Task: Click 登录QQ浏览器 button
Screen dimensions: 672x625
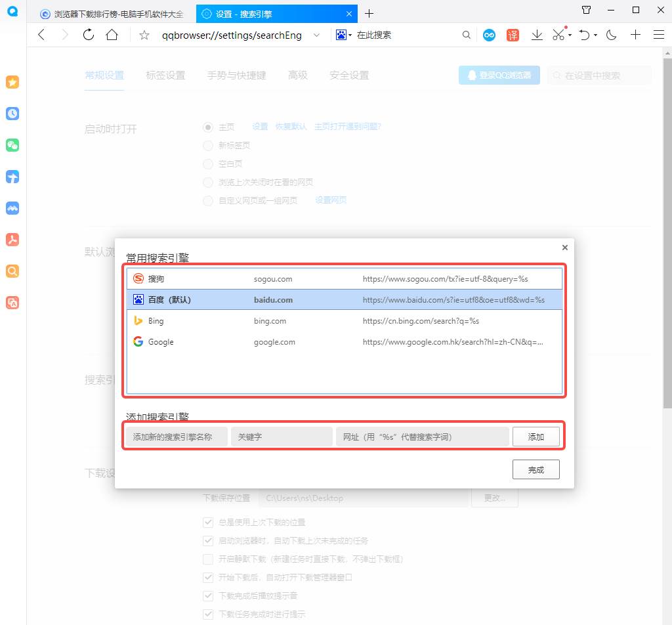Action: click(499, 75)
